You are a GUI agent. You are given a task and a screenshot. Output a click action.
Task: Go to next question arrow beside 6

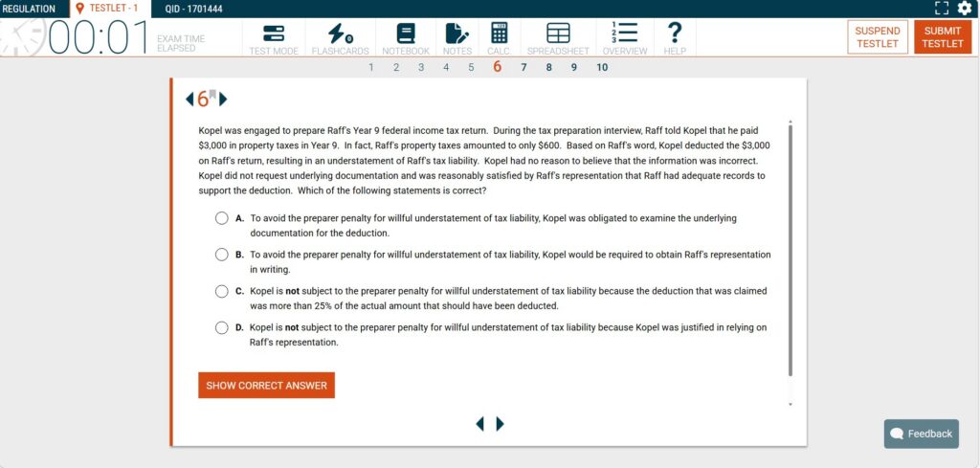[x=223, y=99]
